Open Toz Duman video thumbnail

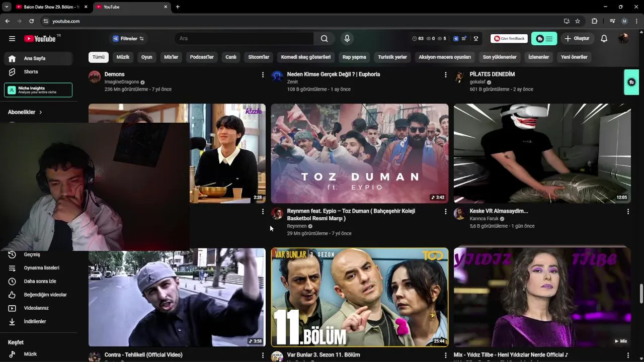click(x=360, y=153)
